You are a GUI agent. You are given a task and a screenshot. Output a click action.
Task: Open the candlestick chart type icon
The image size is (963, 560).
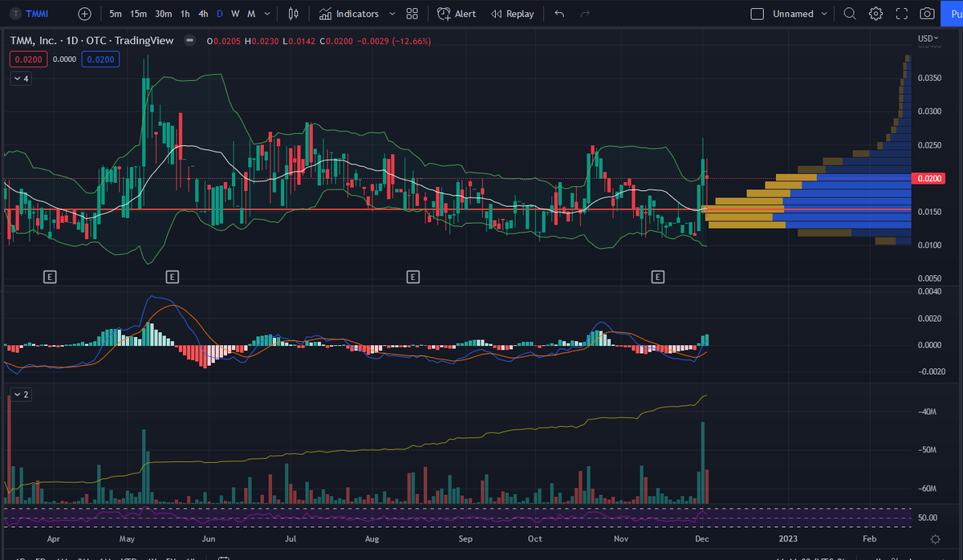pyautogui.click(x=293, y=14)
